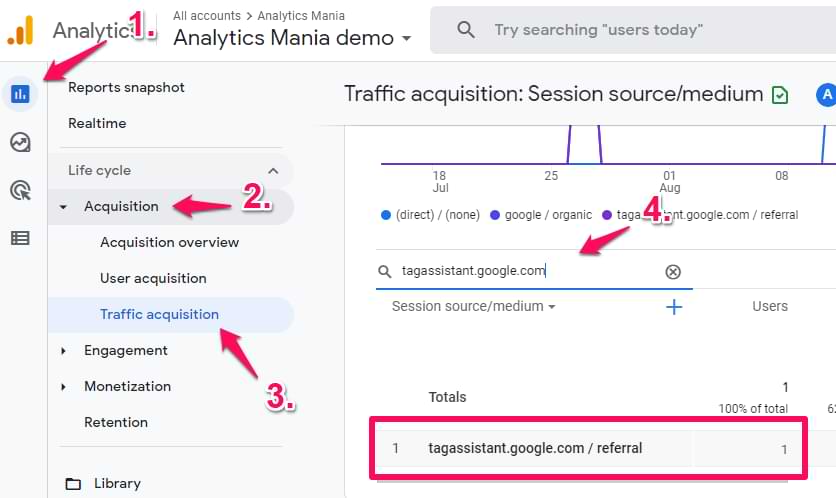The height and width of the screenshot is (498, 836).
Task: Clear the tagassistant search filter
Action: click(x=673, y=271)
